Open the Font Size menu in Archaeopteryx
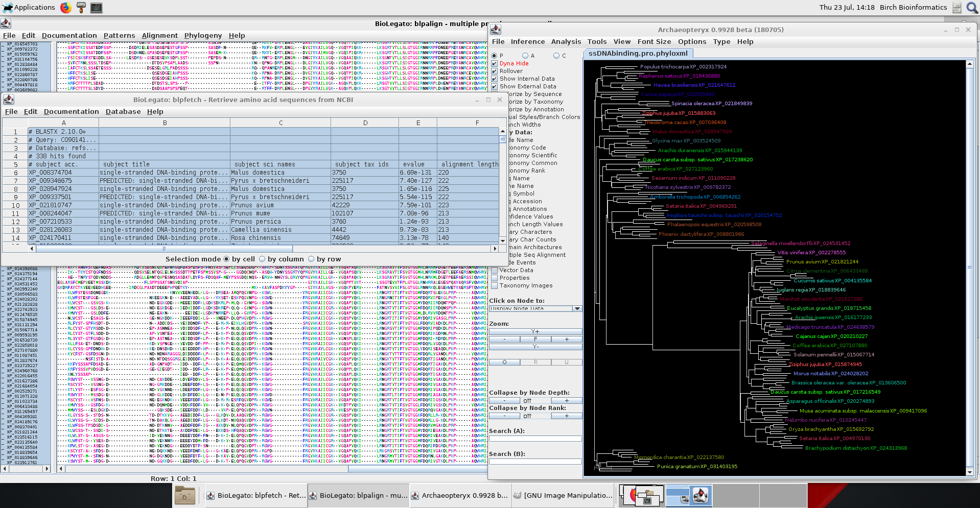Viewport: 980px width, 508px height. pos(654,42)
